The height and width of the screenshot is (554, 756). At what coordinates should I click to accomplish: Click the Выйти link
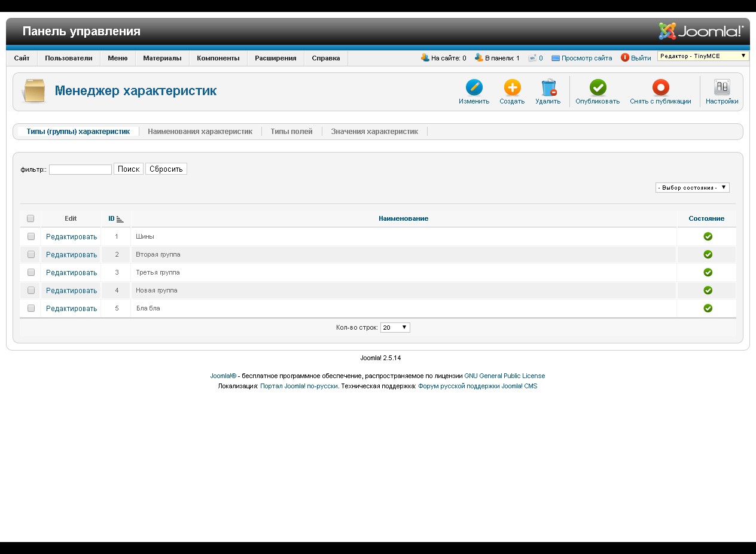(x=641, y=59)
